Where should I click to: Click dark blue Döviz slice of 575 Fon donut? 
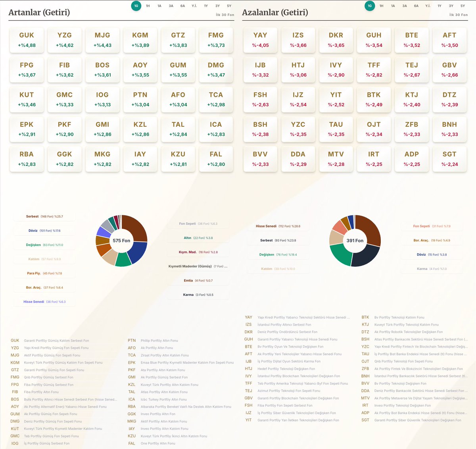coord(138,252)
